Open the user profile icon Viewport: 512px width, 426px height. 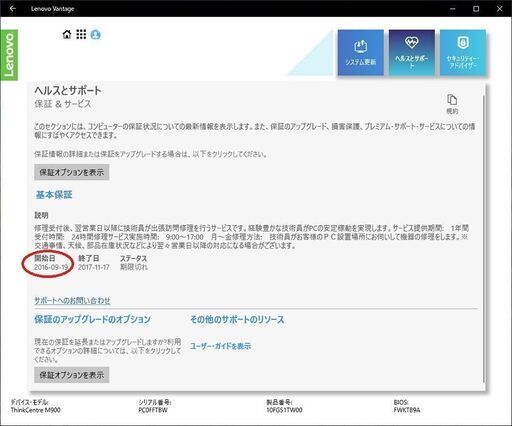(x=95, y=34)
